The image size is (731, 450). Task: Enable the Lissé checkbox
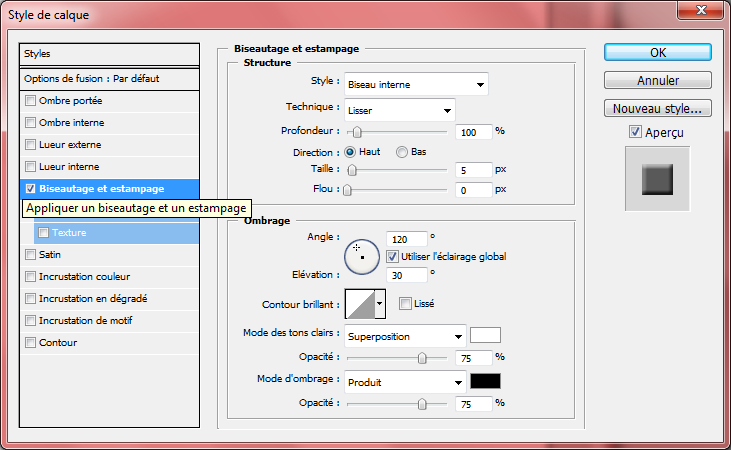coord(405,303)
